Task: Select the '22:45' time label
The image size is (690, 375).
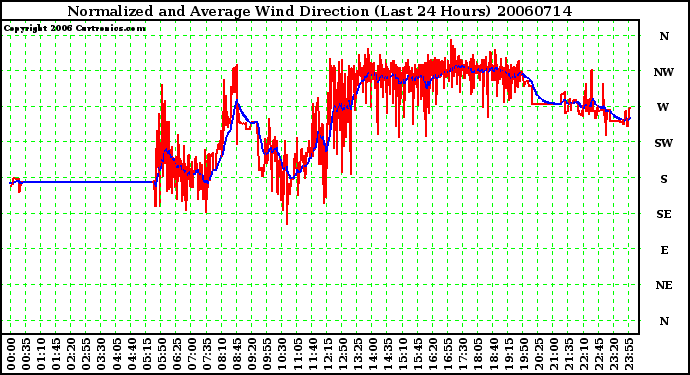Action: click(599, 354)
